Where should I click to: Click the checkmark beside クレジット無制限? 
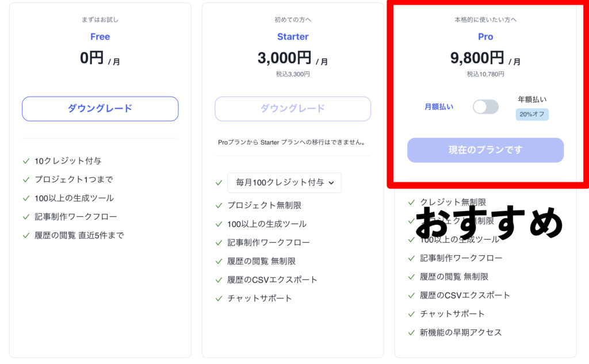411,202
